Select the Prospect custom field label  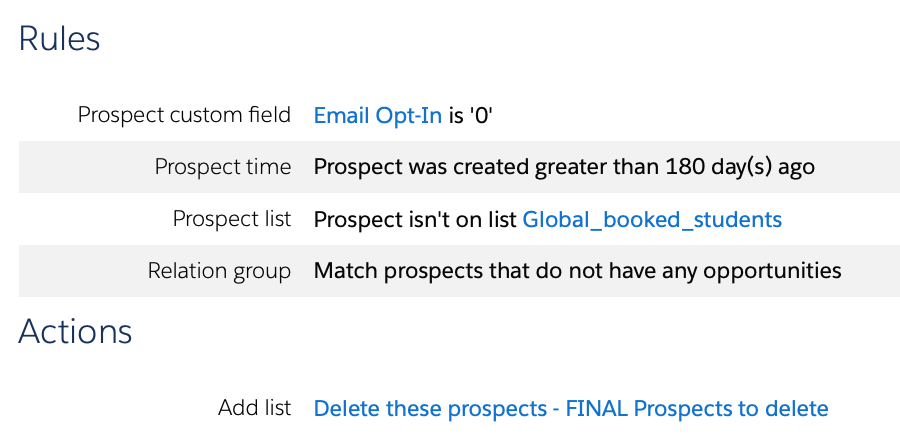click(184, 115)
